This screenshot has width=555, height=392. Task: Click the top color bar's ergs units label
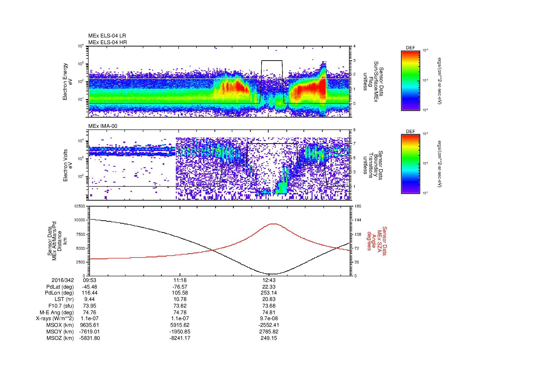(x=439, y=81)
